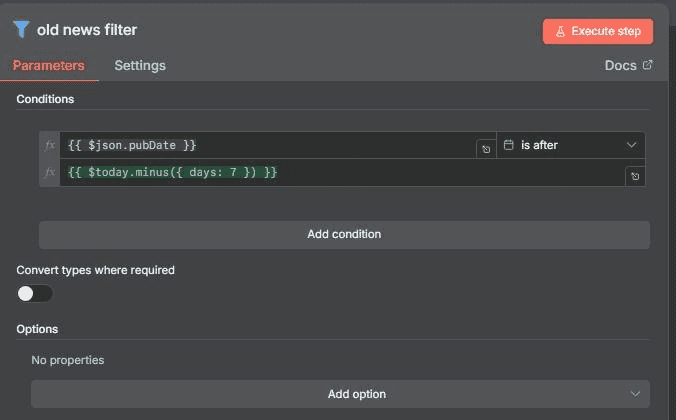676x420 pixels.
Task: Open the 'is after' operator dropdown
Action: coord(570,145)
